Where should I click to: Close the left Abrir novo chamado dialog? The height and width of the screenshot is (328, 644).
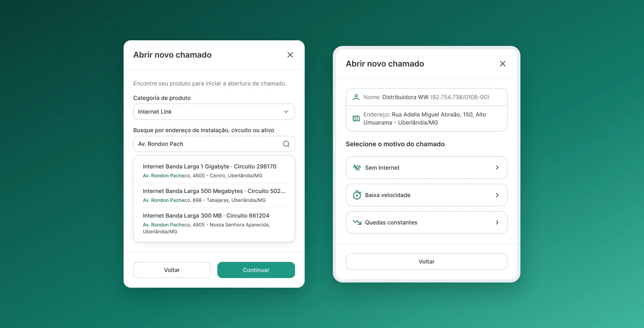pos(290,55)
